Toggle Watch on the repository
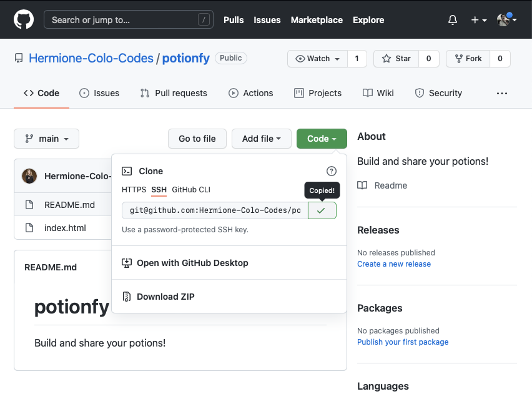The image size is (532, 394). 317,59
